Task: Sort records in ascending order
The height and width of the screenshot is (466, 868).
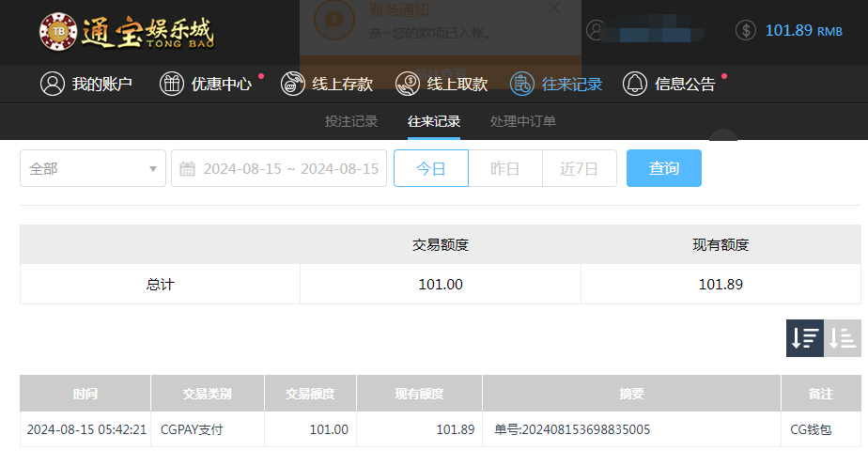Action: [843, 338]
